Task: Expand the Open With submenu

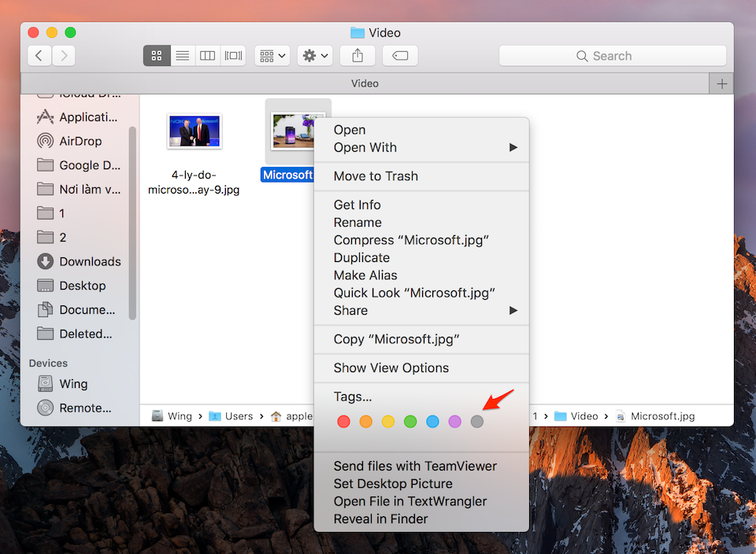Action: pyautogui.click(x=365, y=147)
